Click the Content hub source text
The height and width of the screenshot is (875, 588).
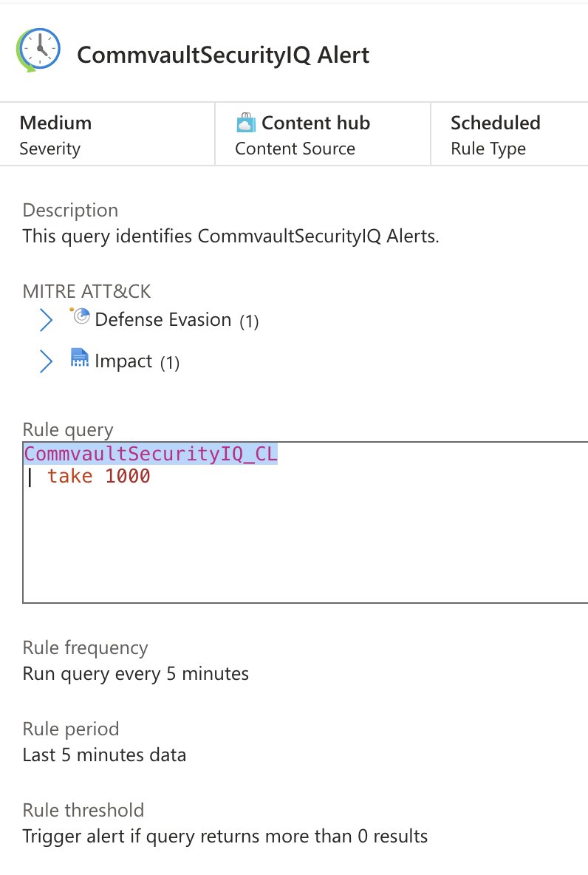315,123
